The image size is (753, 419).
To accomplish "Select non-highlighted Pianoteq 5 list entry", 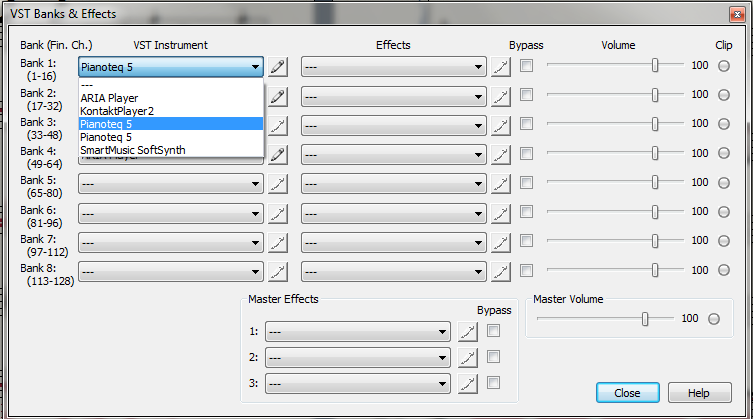I will point(171,137).
